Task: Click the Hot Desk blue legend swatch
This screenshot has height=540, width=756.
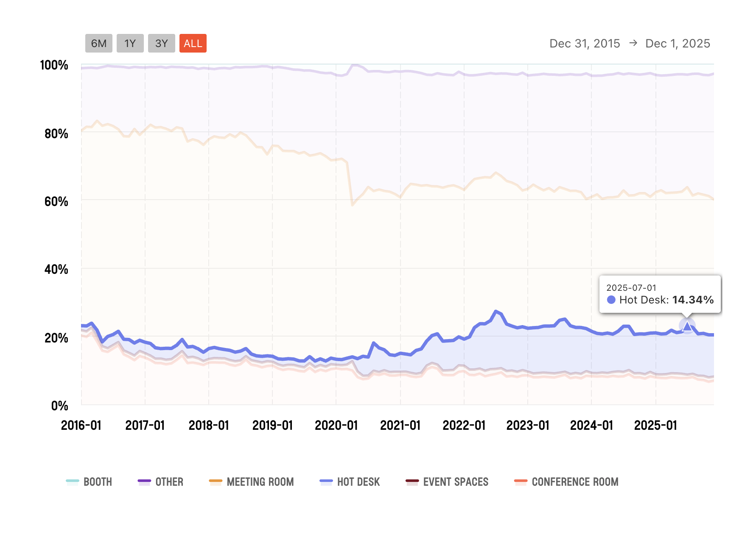Action: pyautogui.click(x=326, y=481)
